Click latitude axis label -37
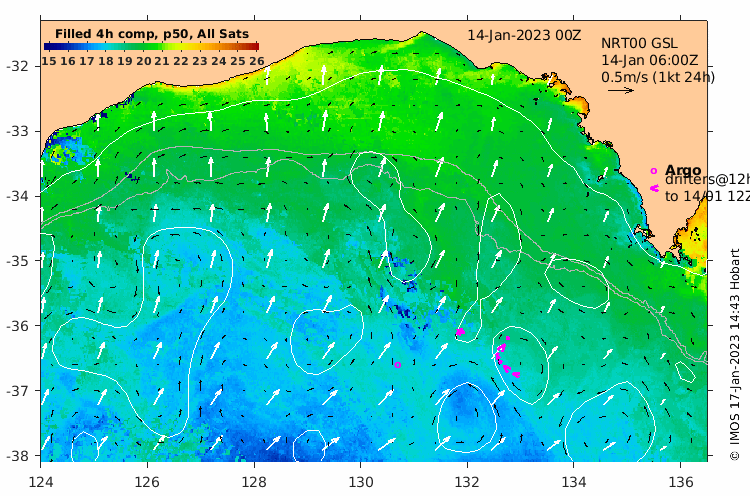 17,391
